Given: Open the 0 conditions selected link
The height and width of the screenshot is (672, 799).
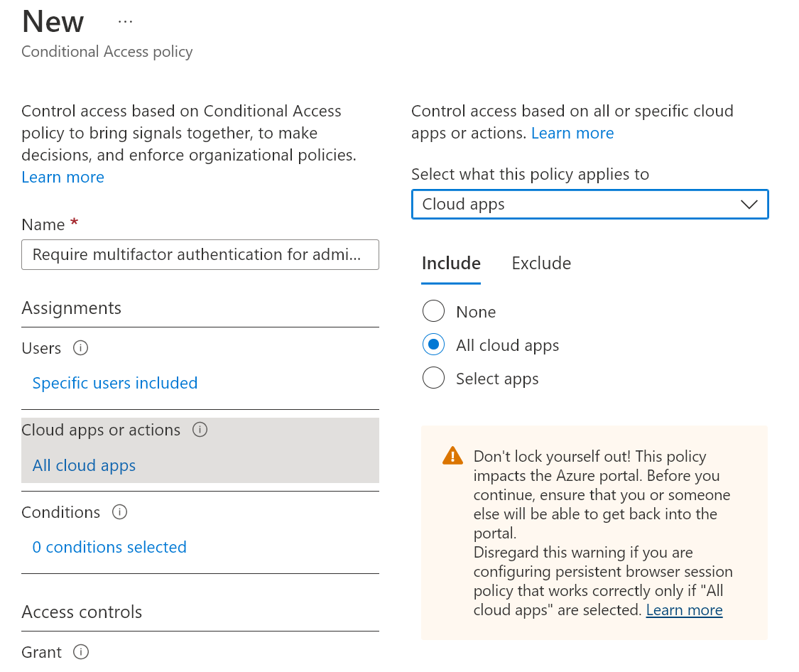Looking at the screenshot, I should [x=109, y=547].
